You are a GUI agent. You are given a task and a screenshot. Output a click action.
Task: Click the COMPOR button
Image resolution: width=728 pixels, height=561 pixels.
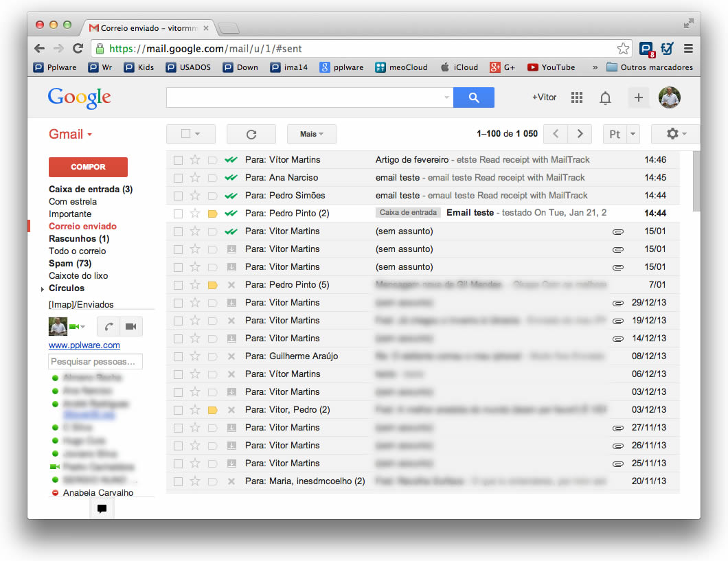pos(88,167)
